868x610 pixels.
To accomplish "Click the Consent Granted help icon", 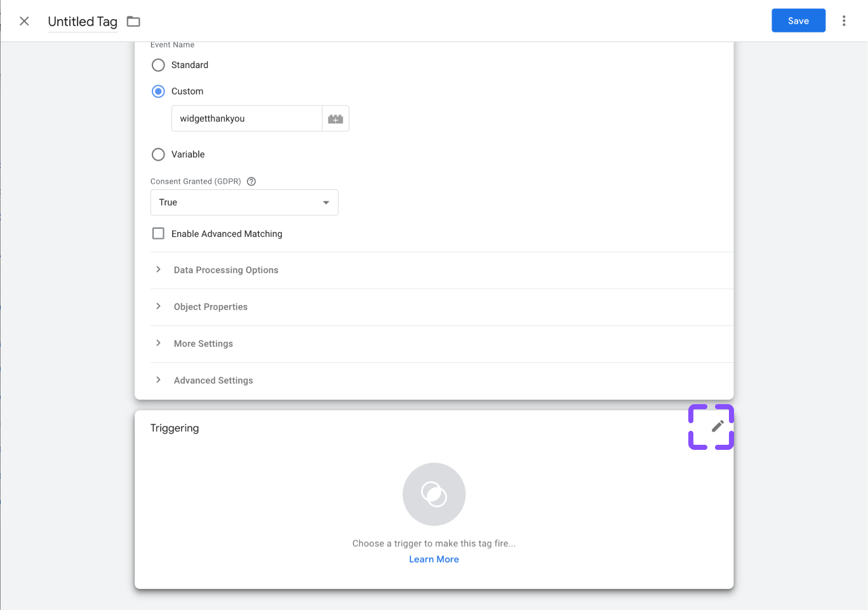I will coord(251,182).
